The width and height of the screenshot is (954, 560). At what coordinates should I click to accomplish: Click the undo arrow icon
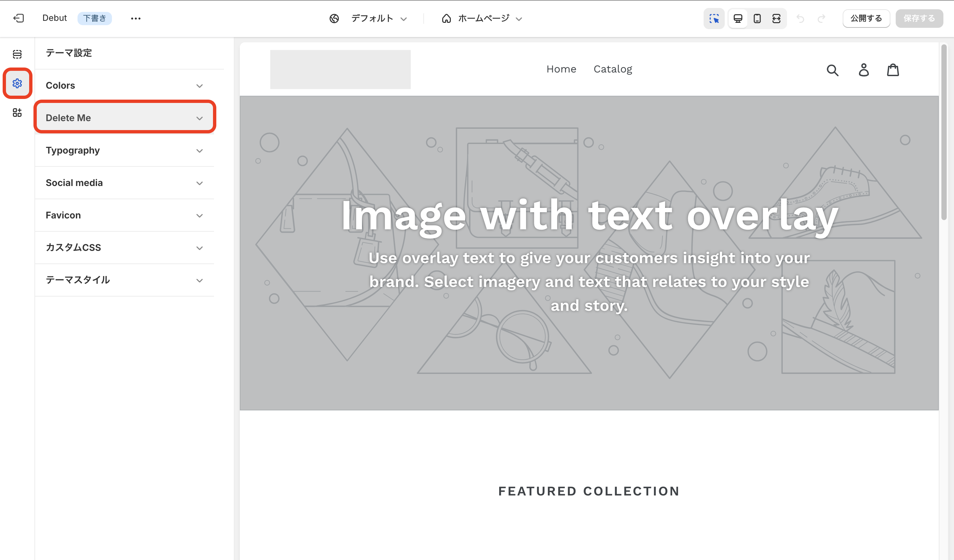(800, 19)
